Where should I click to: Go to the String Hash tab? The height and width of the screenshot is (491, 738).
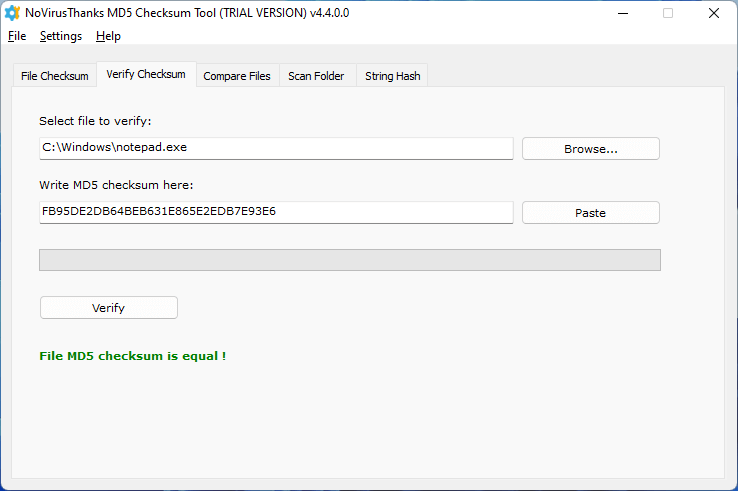(x=393, y=76)
